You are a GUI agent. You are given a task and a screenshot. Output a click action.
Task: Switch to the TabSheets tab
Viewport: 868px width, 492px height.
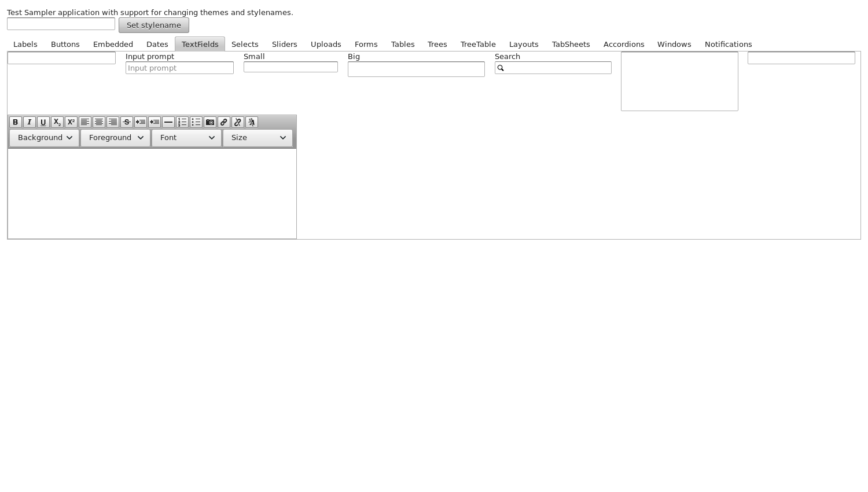571,45
